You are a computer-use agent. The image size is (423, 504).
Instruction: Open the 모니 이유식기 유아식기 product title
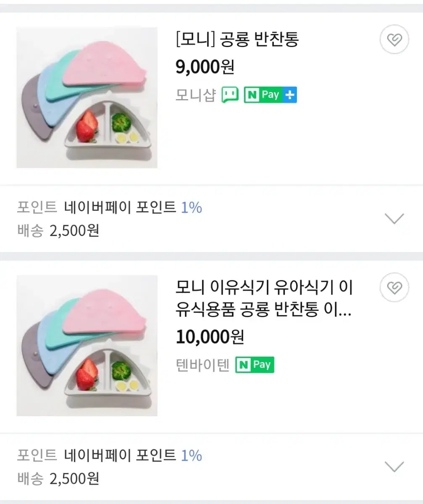264,300
